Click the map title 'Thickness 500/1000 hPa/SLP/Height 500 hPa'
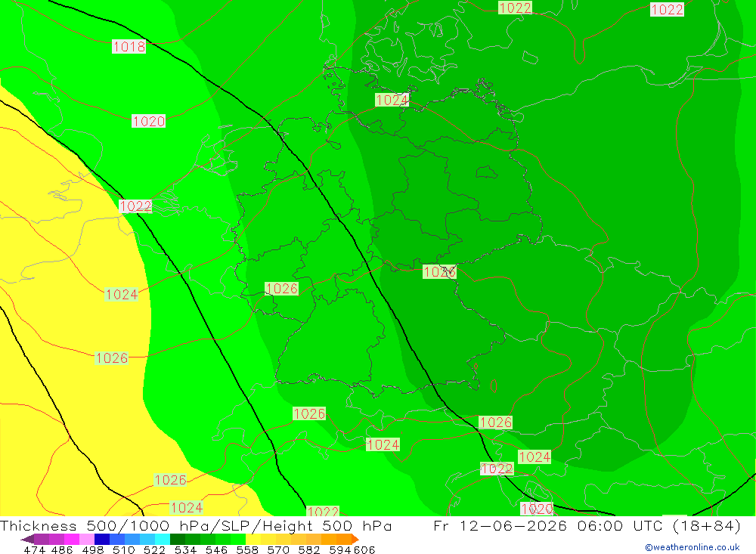756x554 pixels. (x=196, y=525)
